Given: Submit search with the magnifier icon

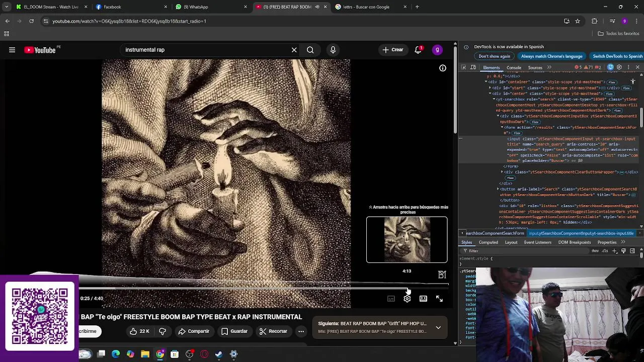Looking at the screenshot, I should click(x=310, y=50).
